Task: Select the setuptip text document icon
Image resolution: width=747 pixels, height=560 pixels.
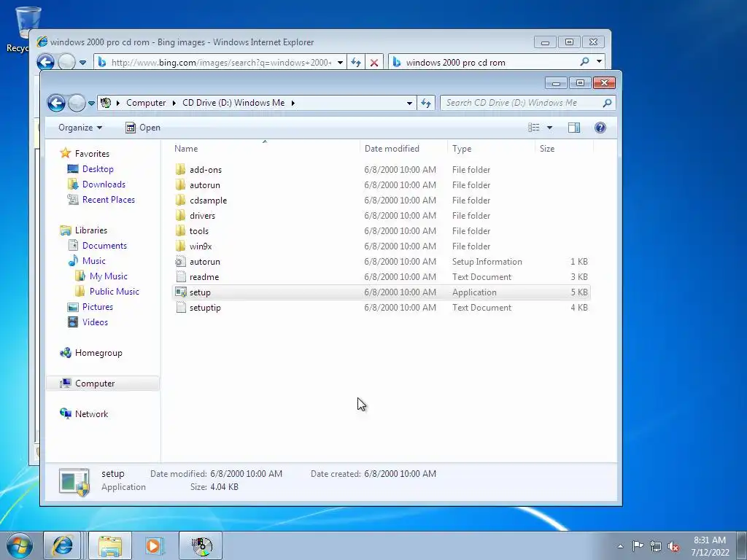Action: tap(181, 307)
